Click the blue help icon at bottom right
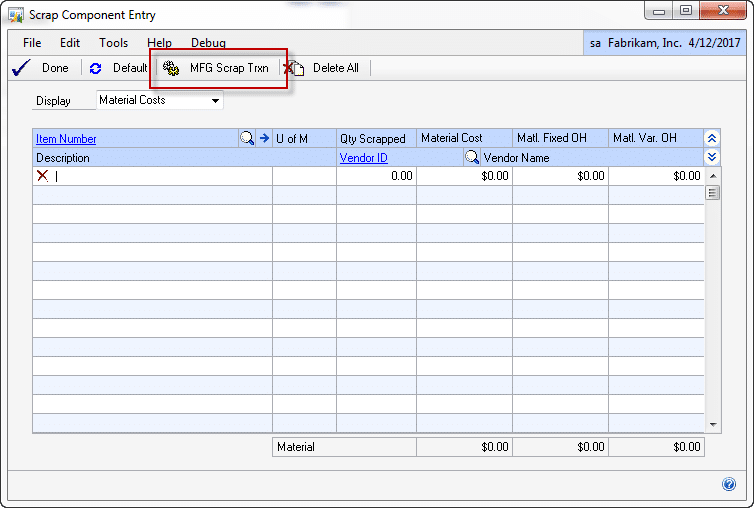754x508 pixels. 728,484
